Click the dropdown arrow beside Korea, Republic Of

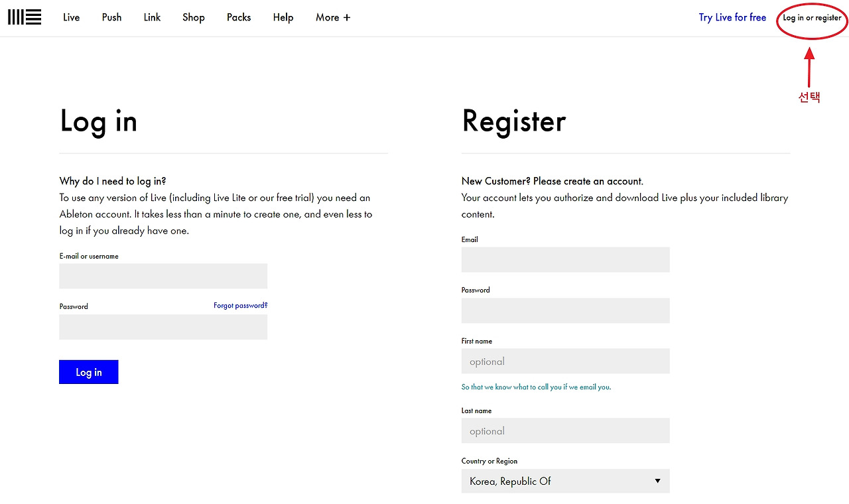(657, 481)
